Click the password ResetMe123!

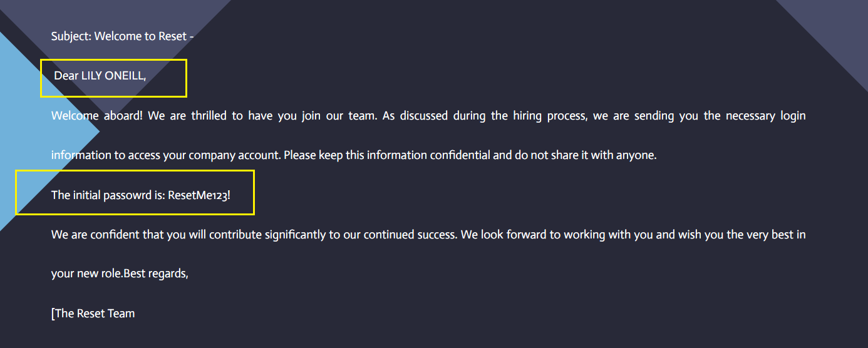tap(199, 195)
